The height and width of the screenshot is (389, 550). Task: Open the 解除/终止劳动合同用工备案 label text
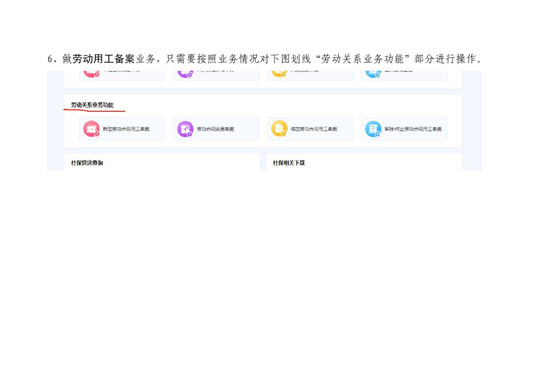[413, 129]
